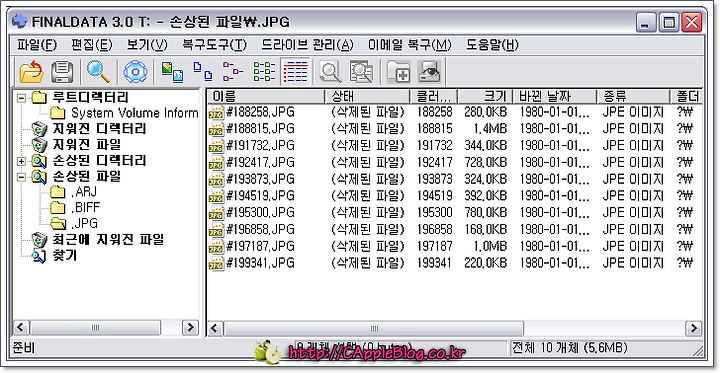Select file #195300.JPG
Image resolution: width=720 pixels, height=373 pixels.
[260, 212]
